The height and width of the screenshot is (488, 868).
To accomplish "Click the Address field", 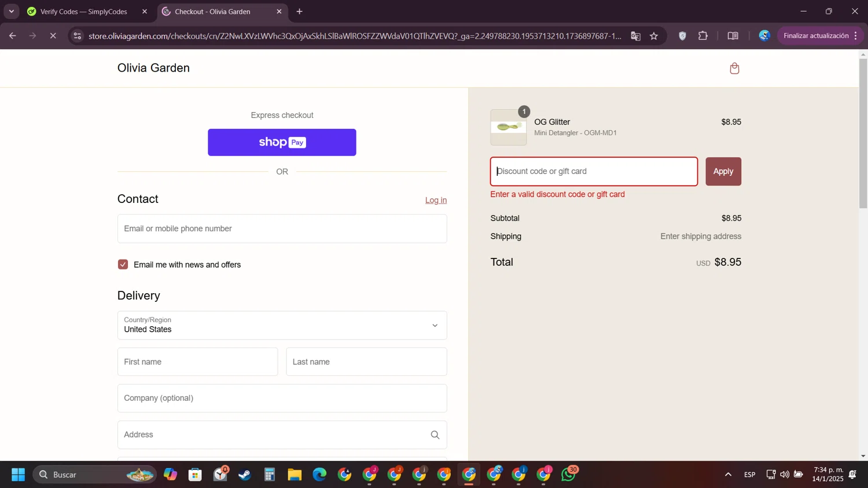I will 282,435.
